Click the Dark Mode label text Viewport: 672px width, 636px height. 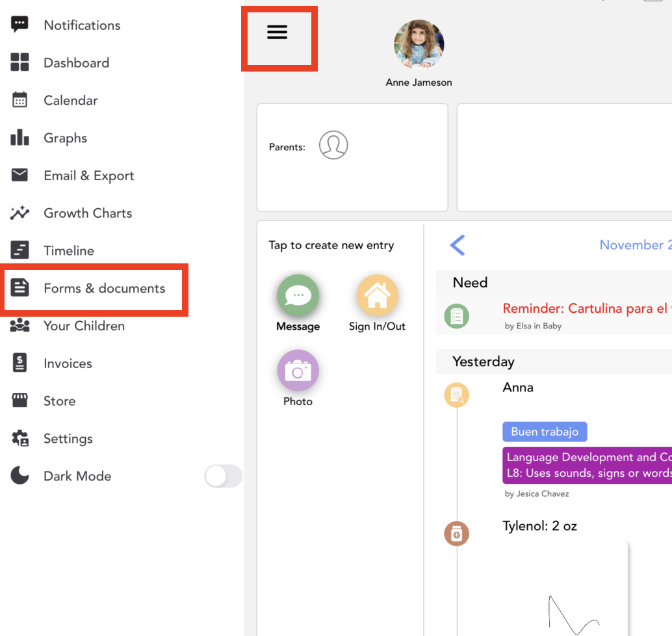[77, 476]
